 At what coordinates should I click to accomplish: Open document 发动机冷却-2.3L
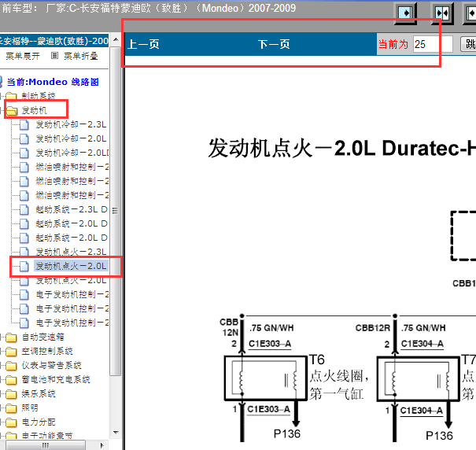(x=71, y=124)
